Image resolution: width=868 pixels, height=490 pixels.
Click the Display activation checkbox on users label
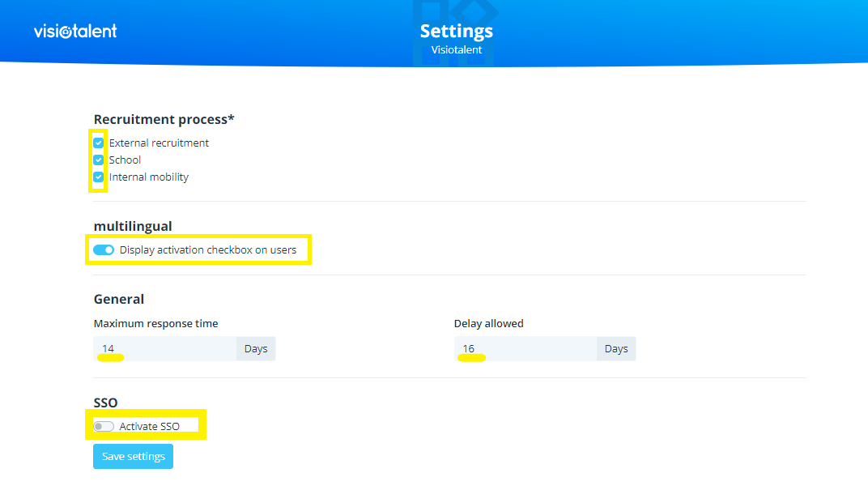click(x=208, y=250)
